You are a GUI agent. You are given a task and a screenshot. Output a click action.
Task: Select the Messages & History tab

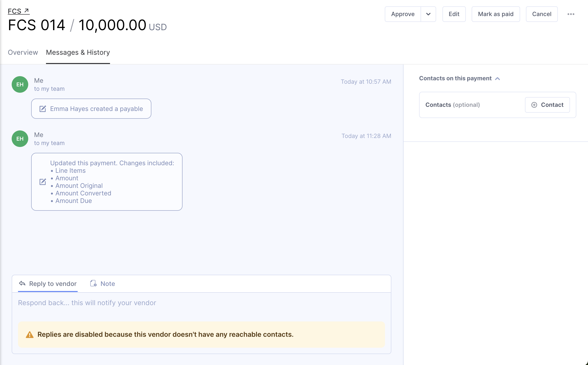[78, 52]
